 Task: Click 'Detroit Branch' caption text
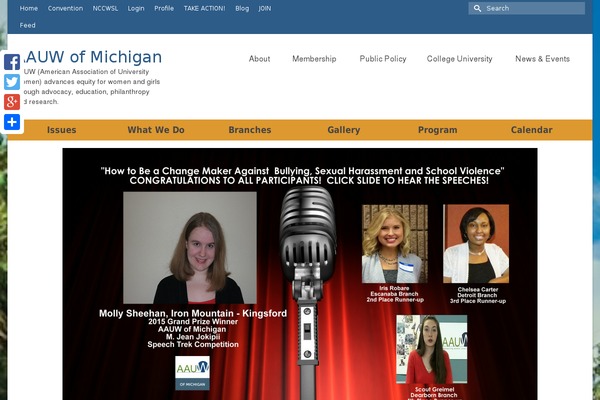(477, 296)
